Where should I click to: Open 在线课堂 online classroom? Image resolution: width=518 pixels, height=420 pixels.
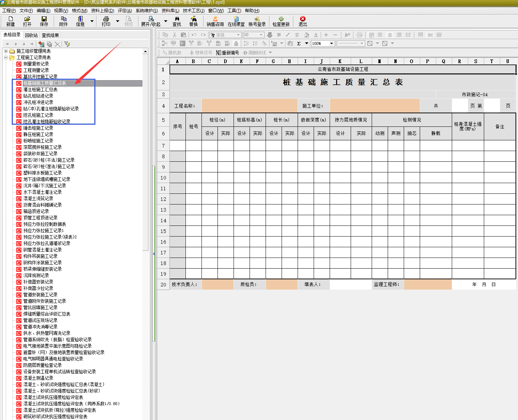click(x=236, y=21)
